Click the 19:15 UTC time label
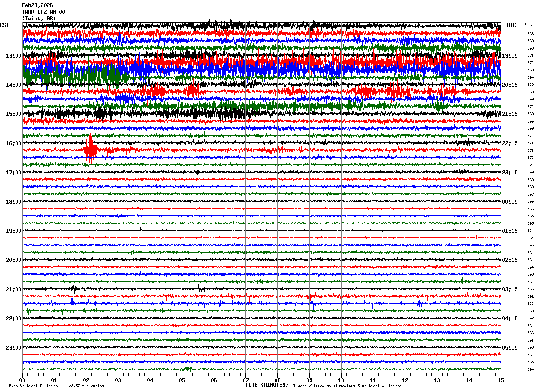This screenshot has width=536, height=392. (x=510, y=56)
